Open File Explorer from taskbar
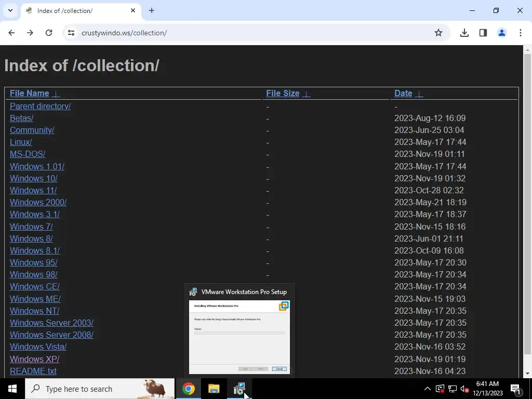This screenshot has width=532, height=399. [x=214, y=389]
